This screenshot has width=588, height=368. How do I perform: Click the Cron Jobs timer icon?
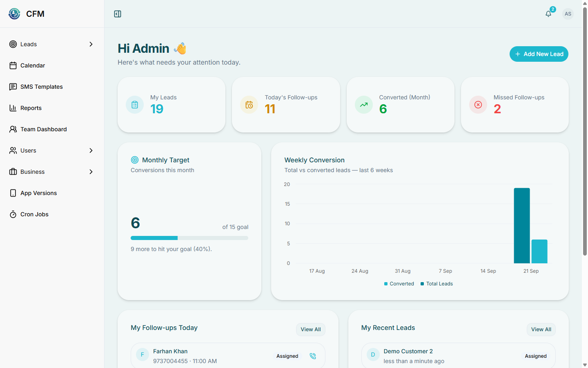tap(13, 214)
